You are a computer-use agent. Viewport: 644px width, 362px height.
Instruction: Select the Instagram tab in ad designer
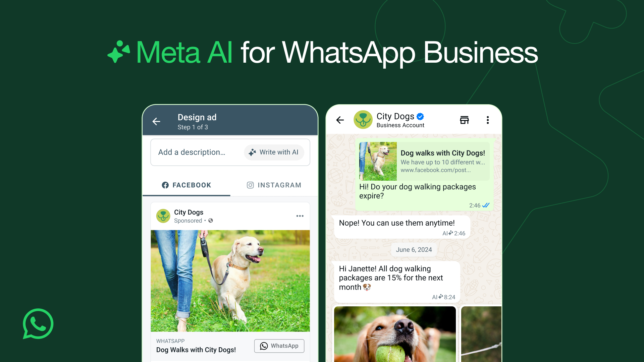pos(273,185)
